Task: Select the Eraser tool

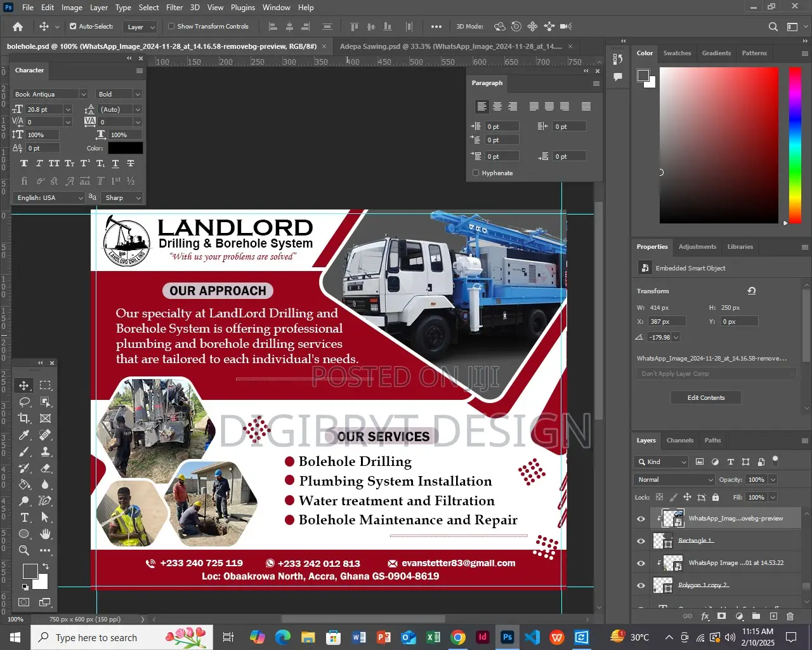Action: point(45,468)
